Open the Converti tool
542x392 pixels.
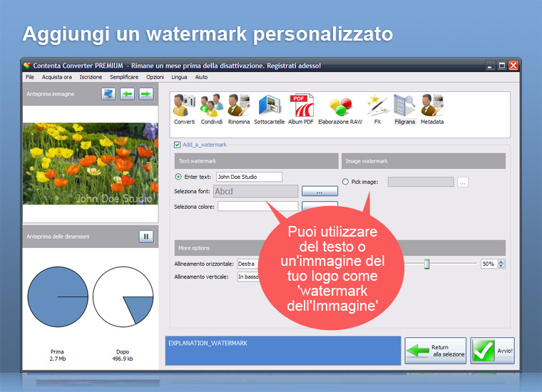pos(184,109)
